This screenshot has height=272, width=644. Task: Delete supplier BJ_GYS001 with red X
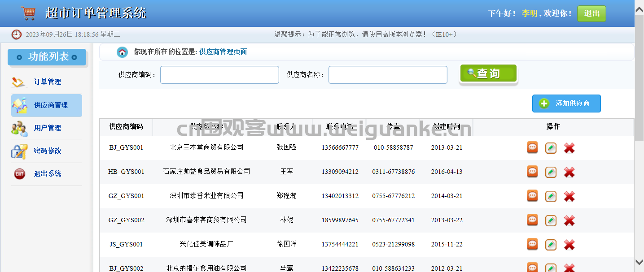coord(569,148)
